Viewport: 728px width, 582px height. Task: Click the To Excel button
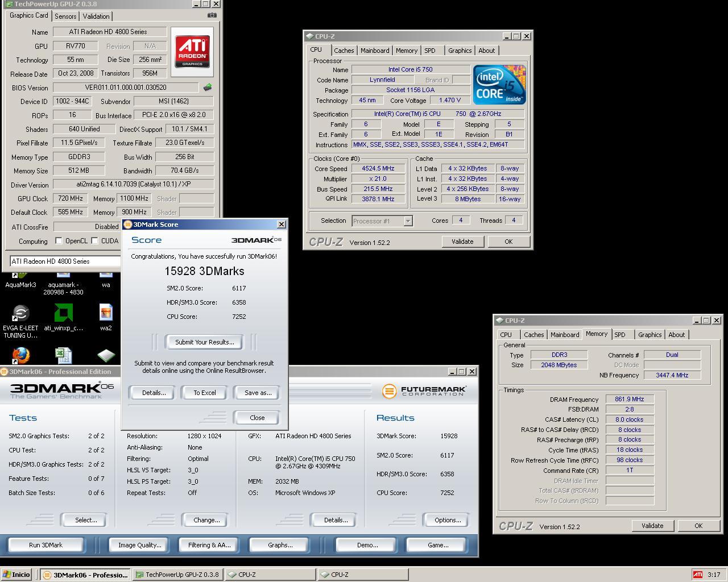[205, 393]
